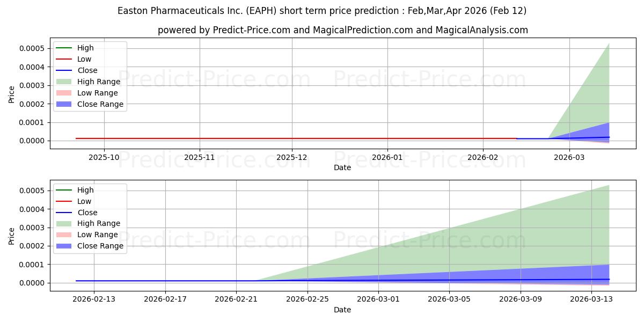Select the red Low line marker in top legend
644x322 pixels.
point(64,59)
